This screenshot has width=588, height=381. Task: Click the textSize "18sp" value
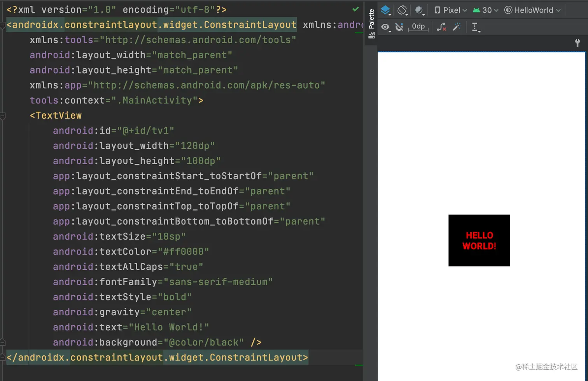pos(169,237)
